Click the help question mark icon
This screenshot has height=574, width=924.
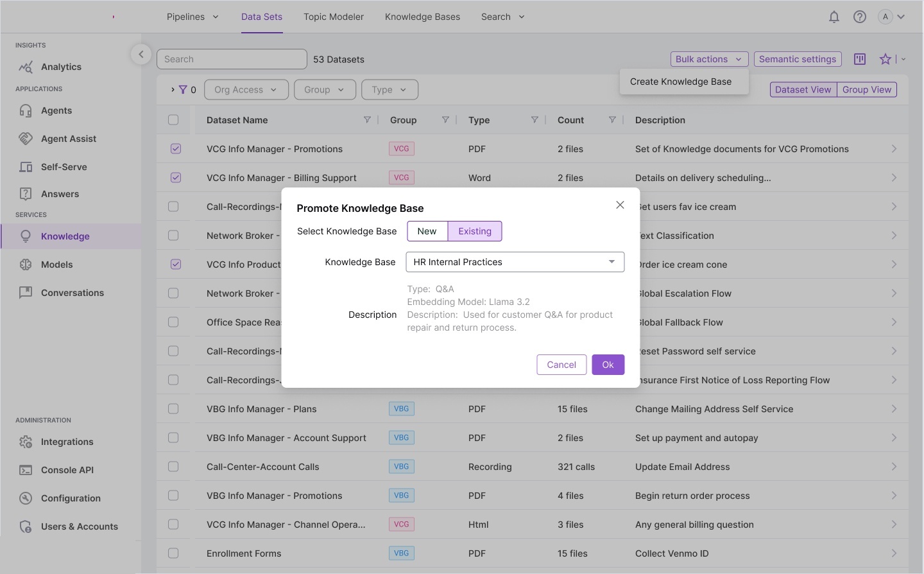coord(859,17)
